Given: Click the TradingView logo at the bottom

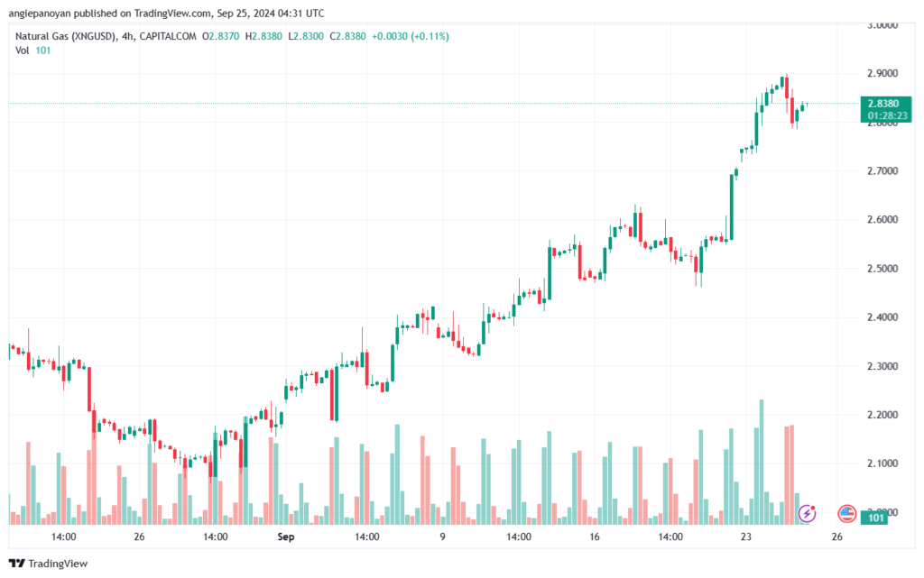Looking at the screenshot, I should pos(49,564).
